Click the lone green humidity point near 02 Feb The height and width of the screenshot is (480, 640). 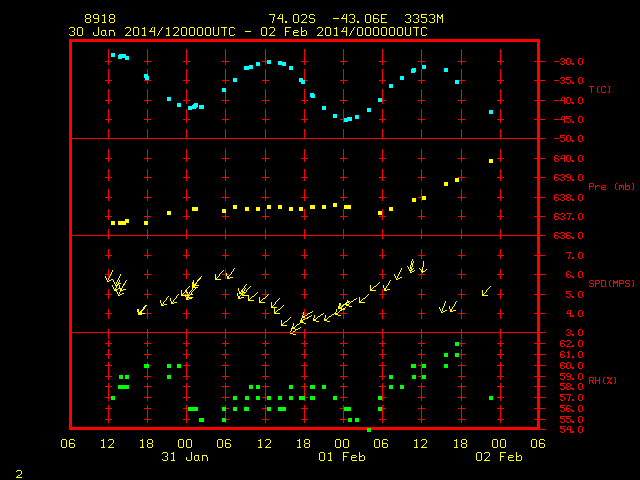click(x=491, y=398)
